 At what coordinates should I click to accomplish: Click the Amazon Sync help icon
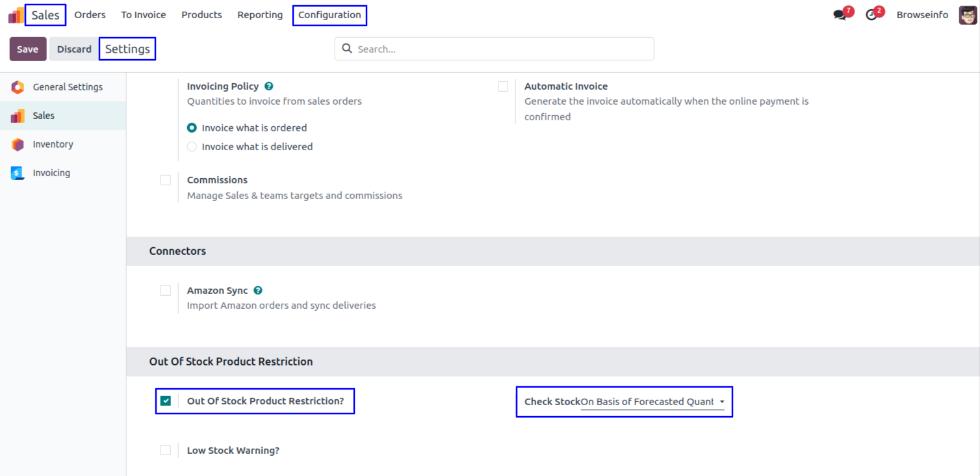[258, 291]
